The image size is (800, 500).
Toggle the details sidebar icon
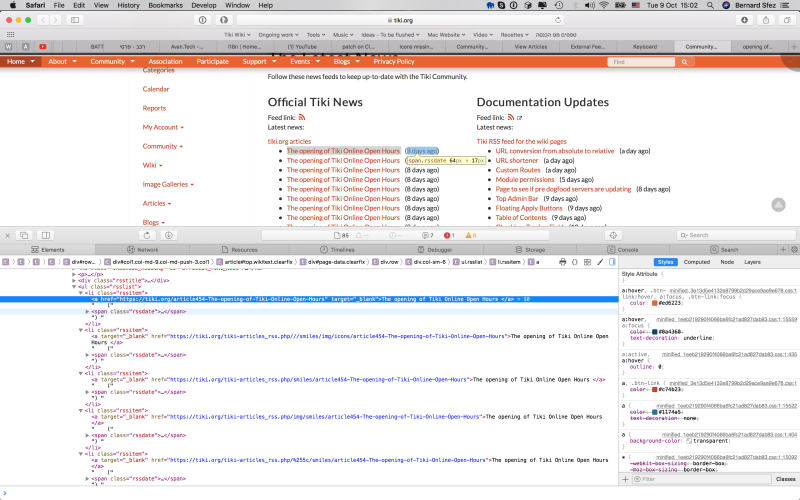tap(612, 262)
